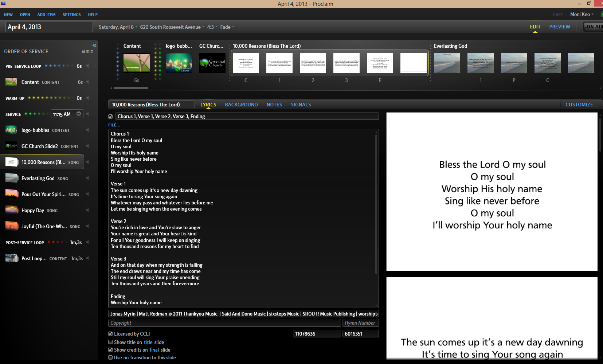
Task: Click the Everlasting God thumbnail icon in sidebar
Action: [11, 178]
